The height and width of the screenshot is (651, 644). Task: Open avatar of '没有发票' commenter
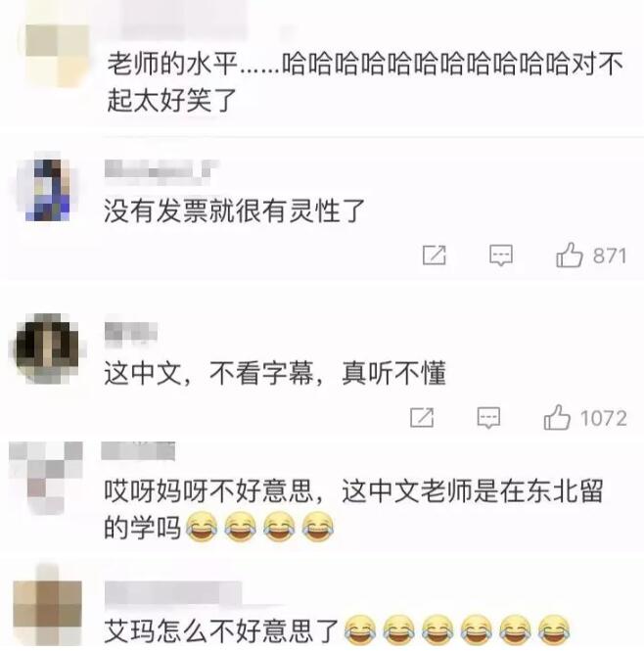(x=48, y=190)
